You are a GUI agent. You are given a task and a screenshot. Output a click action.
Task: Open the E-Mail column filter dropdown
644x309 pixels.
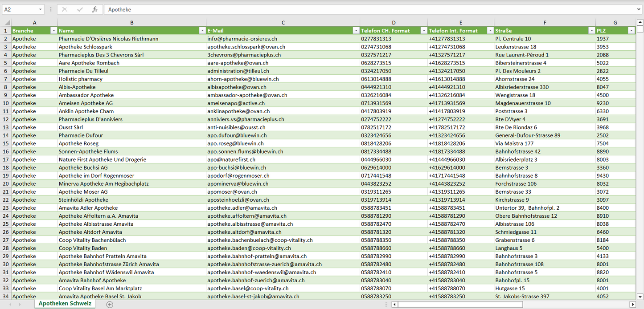[x=356, y=31]
